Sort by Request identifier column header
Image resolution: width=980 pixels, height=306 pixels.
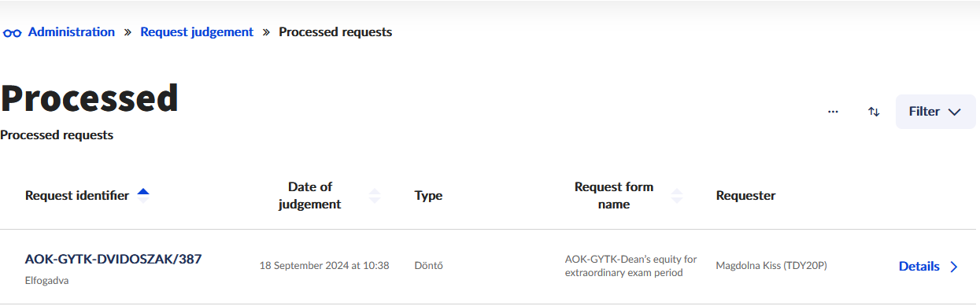[x=77, y=196]
